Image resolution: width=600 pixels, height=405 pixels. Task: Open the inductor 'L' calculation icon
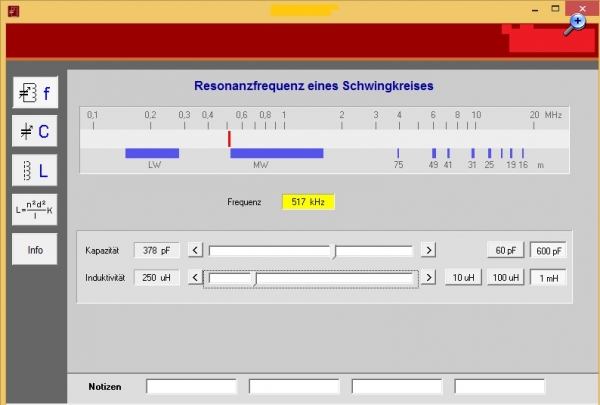point(34,170)
